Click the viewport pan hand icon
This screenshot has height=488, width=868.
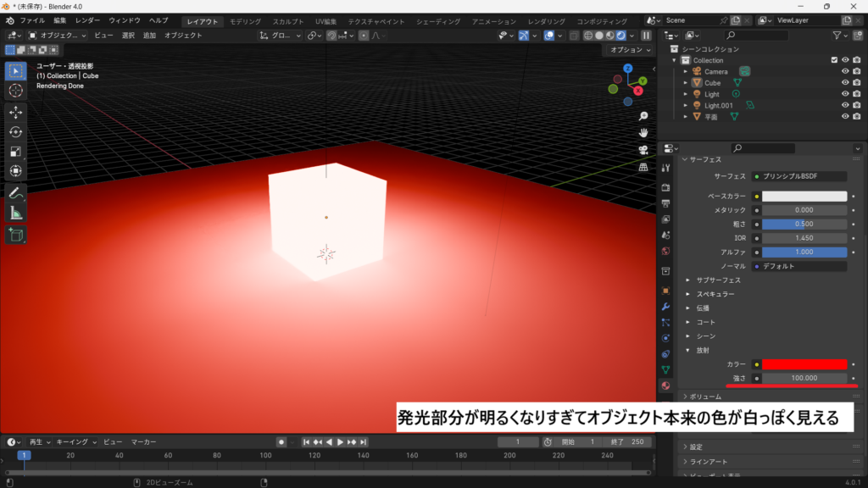[643, 133]
